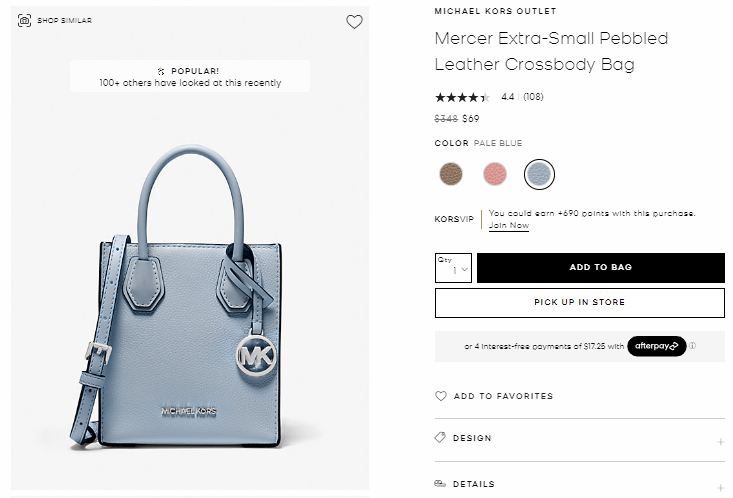Image resolution: width=733 pixels, height=498 pixels.
Task: Click the Add to Bag button
Action: click(x=600, y=268)
